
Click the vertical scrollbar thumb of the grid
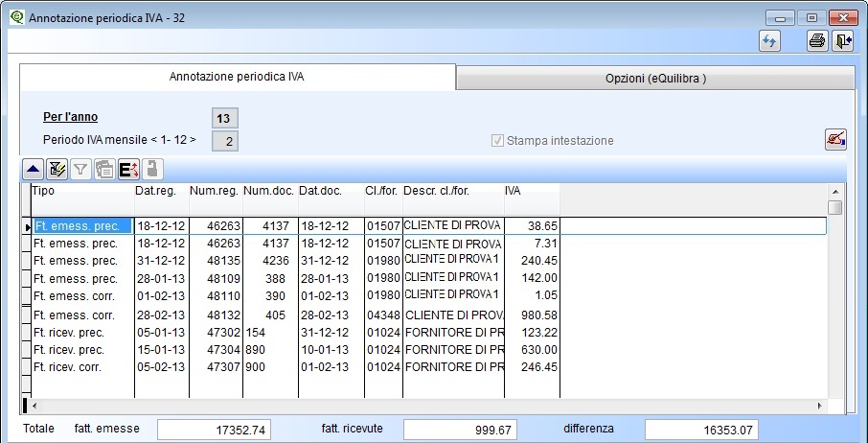pos(835,208)
